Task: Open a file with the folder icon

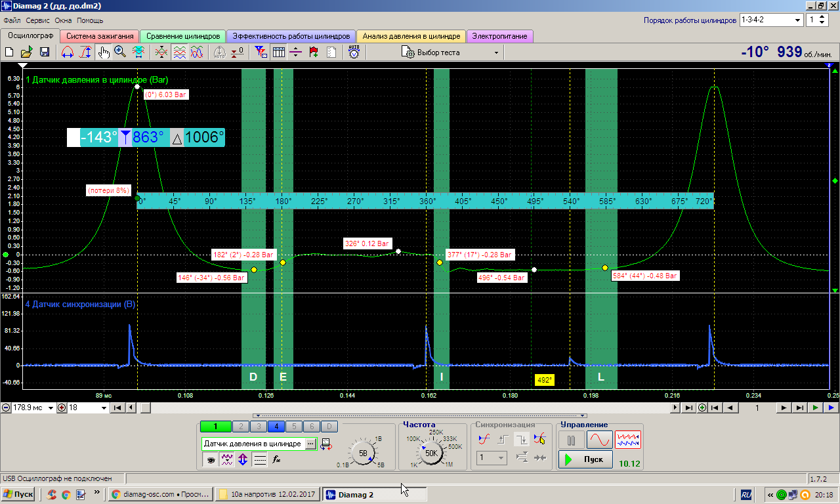Action: [26, 52]
